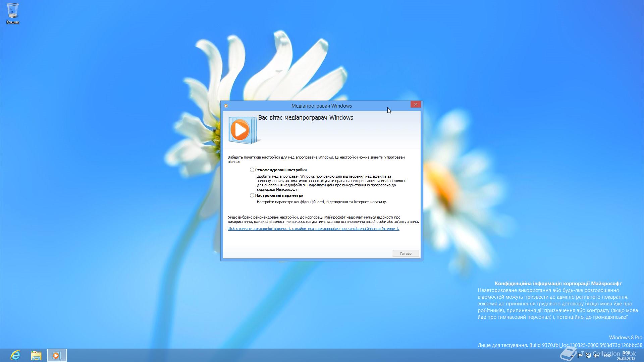This screenshot has width=644, height=362.
Task: Open the network tray icon
Action: 588,356
